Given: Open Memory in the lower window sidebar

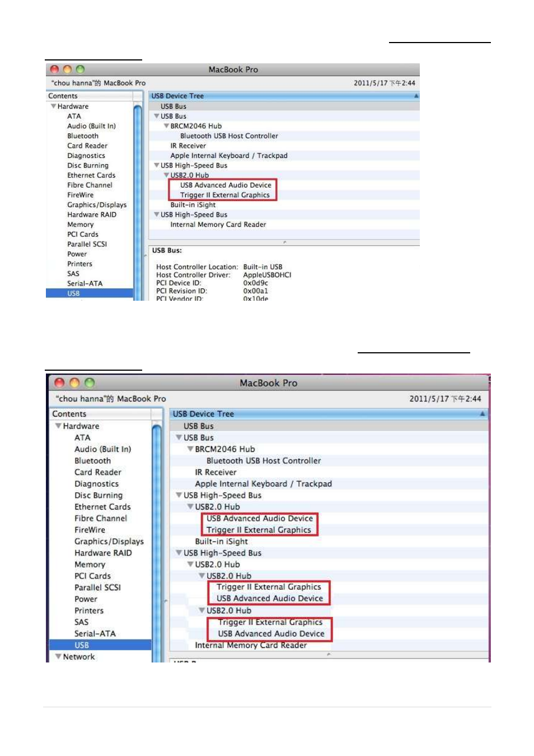Looking at the screenshot, I should point(90,564).
